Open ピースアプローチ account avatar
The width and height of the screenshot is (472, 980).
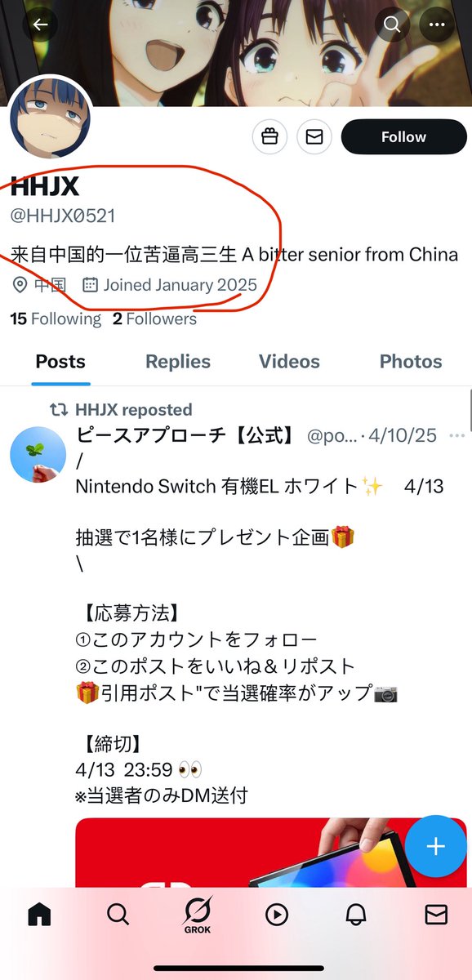pyautogui.click(x=38, y=454)
